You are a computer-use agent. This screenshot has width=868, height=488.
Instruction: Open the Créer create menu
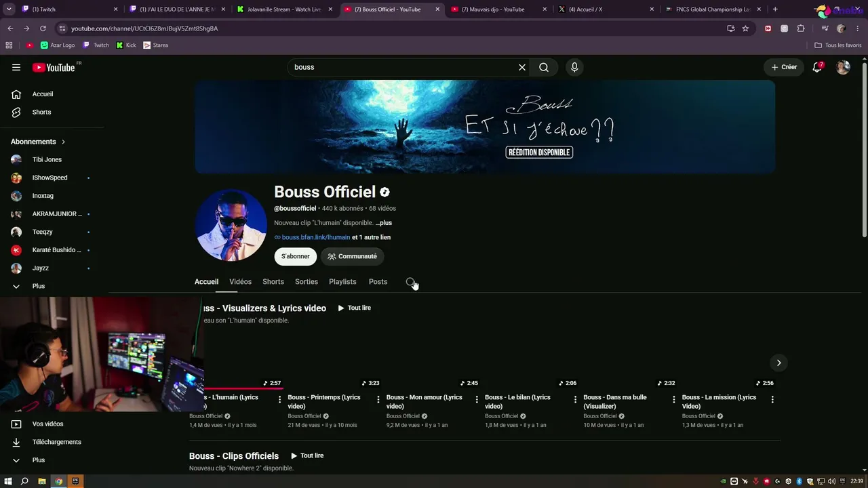click(x=784, y=67)
